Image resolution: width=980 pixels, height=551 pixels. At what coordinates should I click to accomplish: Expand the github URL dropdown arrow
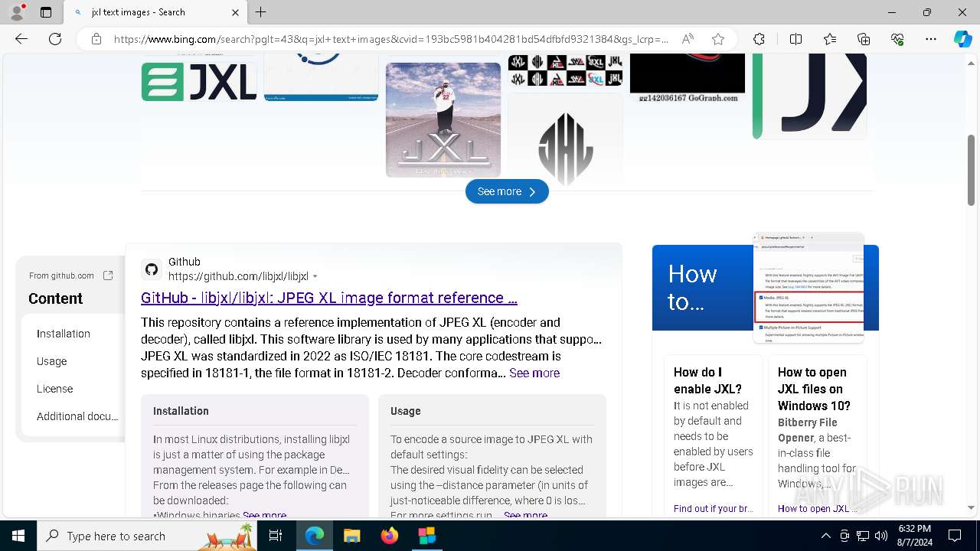[x=315, y=277]
